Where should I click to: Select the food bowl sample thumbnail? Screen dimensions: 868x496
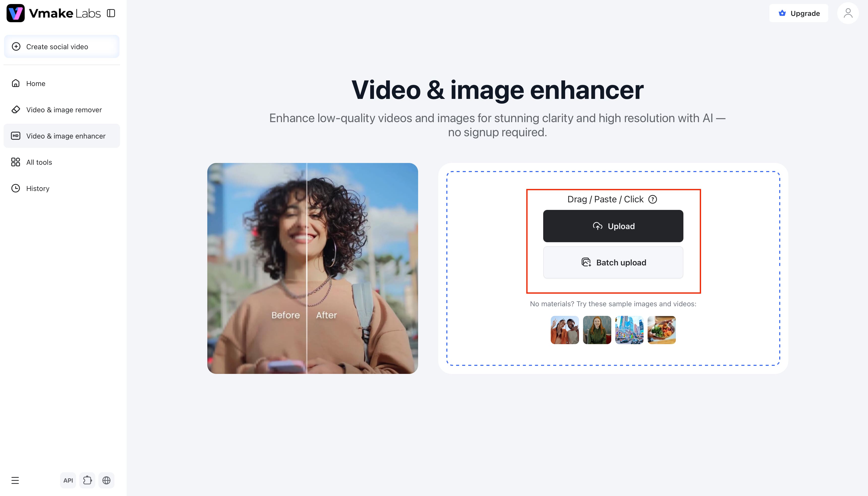coord(662,330)
